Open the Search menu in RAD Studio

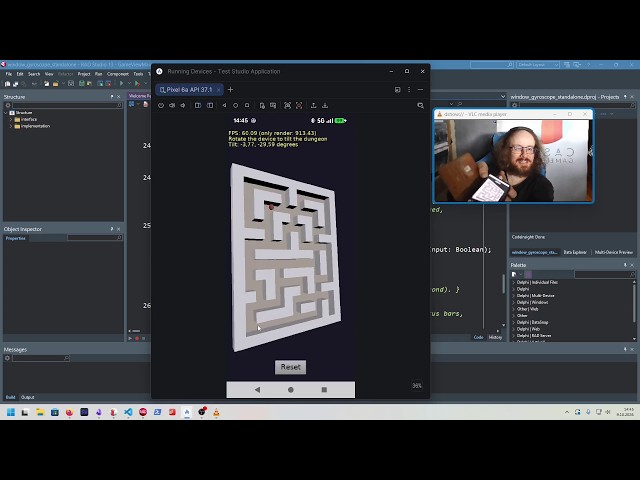(x=34, y=74)
